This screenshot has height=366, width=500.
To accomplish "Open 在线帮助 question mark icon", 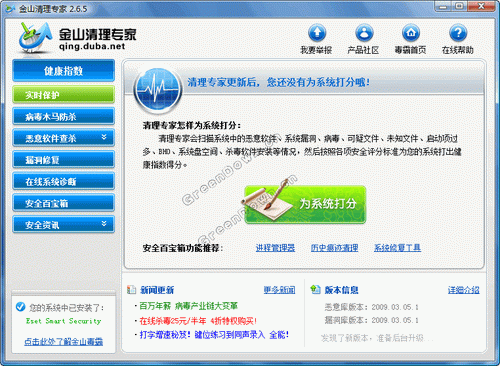I will (458, 33).
